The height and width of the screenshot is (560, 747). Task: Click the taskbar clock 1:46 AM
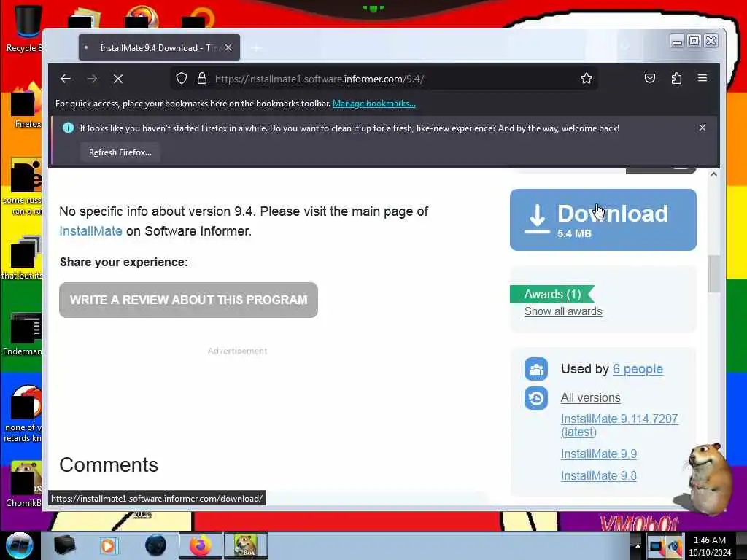point(709,546)
